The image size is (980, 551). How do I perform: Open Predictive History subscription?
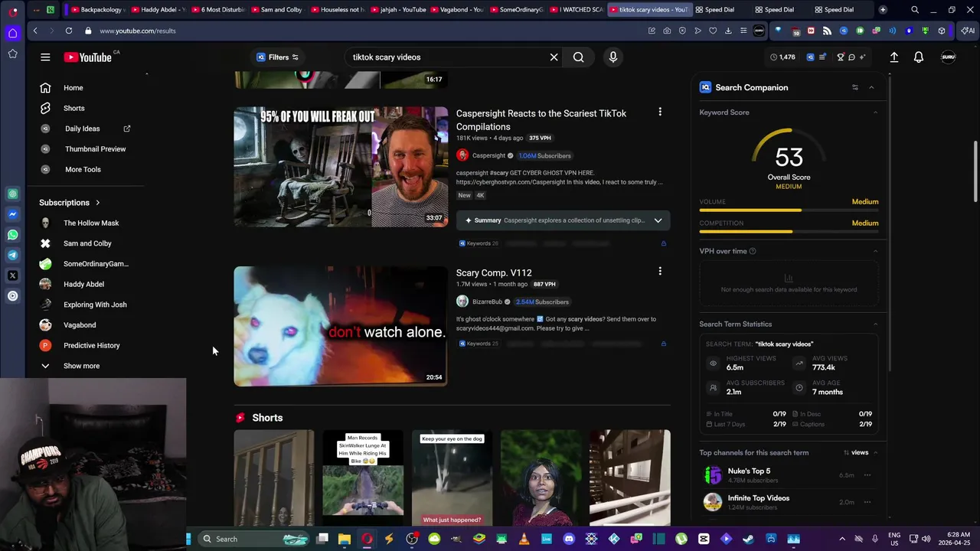[x=91, y=345]
